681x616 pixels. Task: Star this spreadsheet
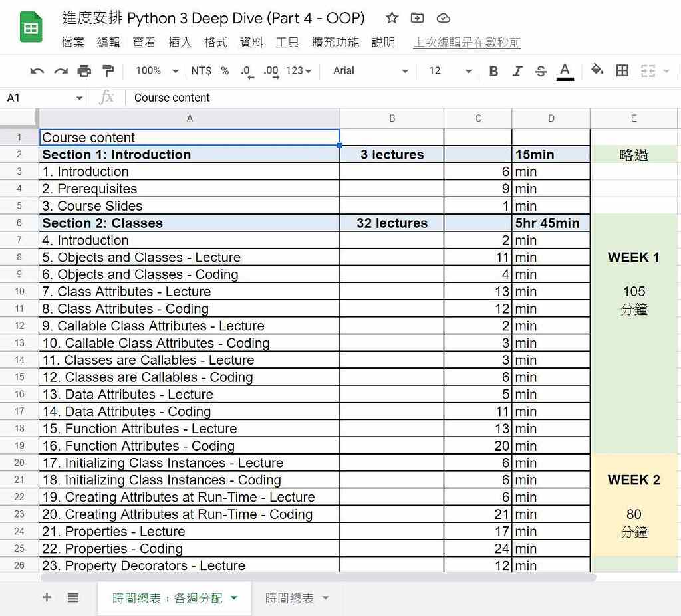pos(392,18)
